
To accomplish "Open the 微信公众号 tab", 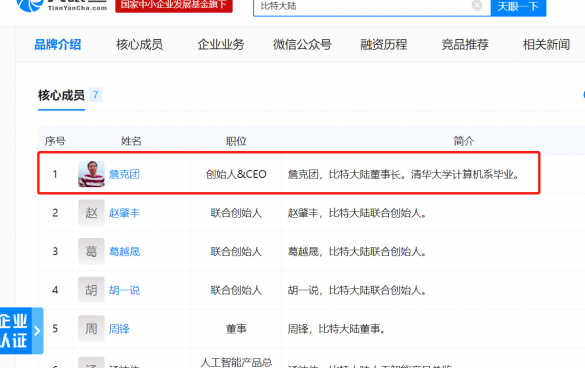I will [x=302, y=45].
